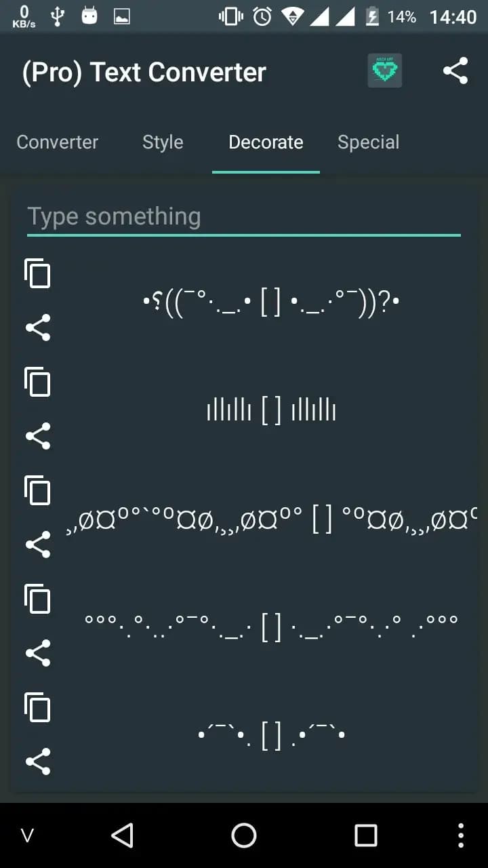Select the Decorate tab
The height and width of the screenshot is (868, 488).
(x=266, y=142)
